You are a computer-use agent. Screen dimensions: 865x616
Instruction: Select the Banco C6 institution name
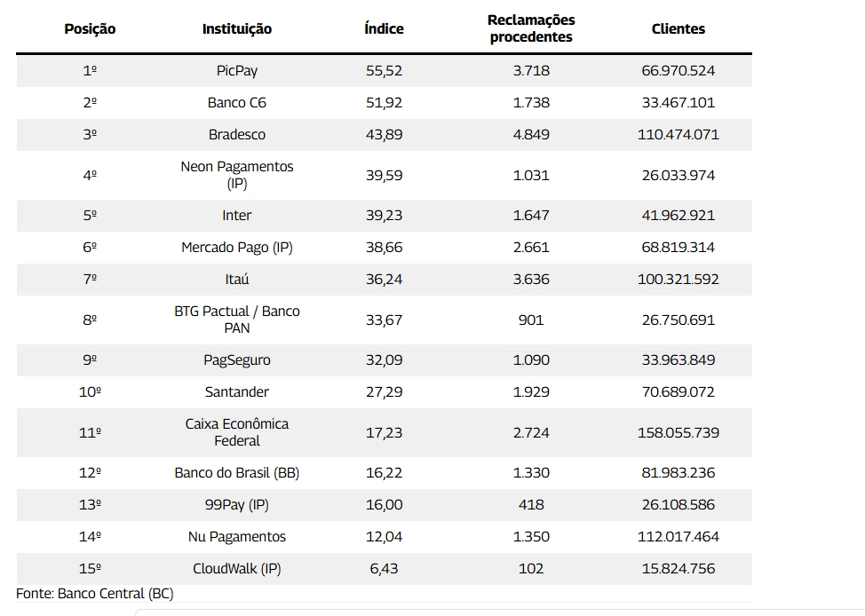(x=237, y=102)
